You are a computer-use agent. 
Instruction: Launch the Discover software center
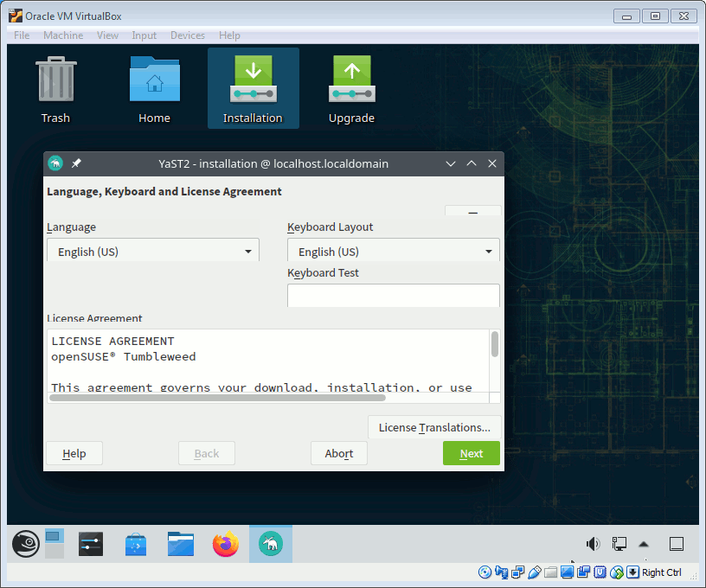136,544
